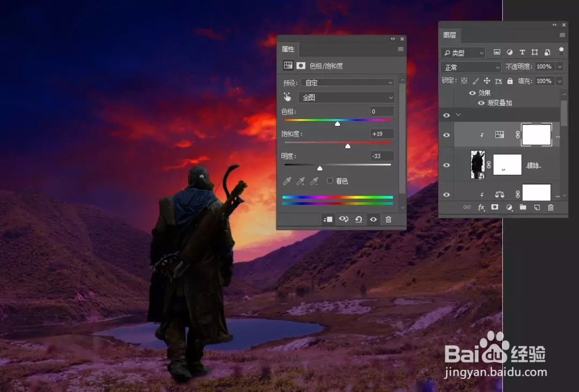This screenshot has width=579, height=392.
Task: Filter layers by smart object icon
Action: pos(547,52)
